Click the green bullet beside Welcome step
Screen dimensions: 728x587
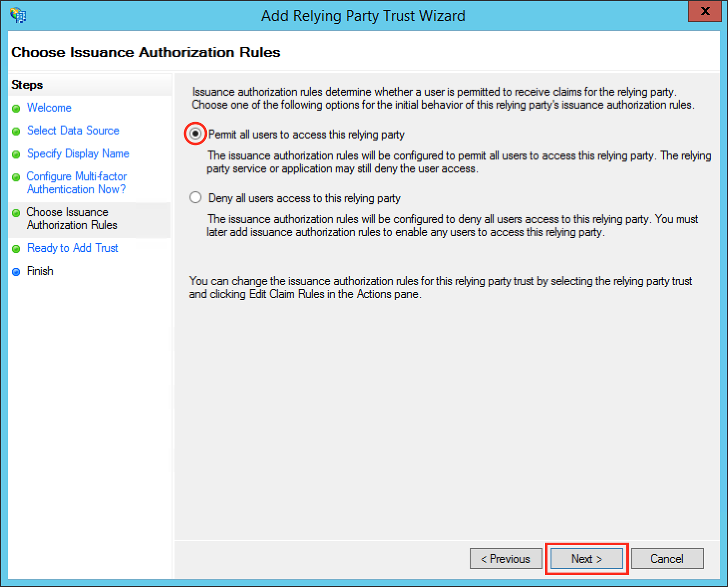(x=16, y=108)
